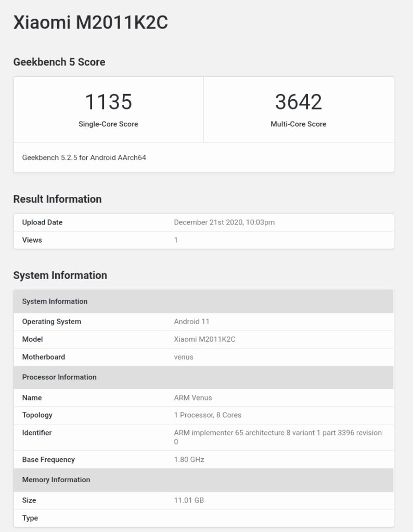The image size is (413, 532).
Task: Click the Multi-Core Score label
Action: tap(298, 124)
